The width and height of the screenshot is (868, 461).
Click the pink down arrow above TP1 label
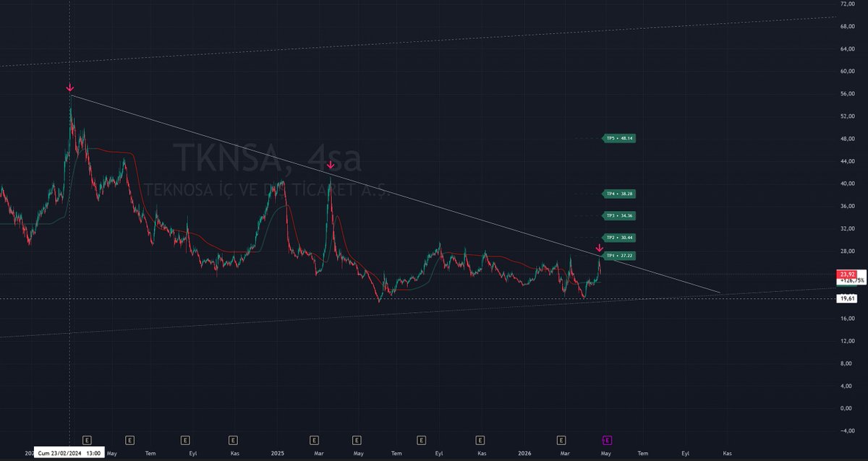click(x=599, y=248)
